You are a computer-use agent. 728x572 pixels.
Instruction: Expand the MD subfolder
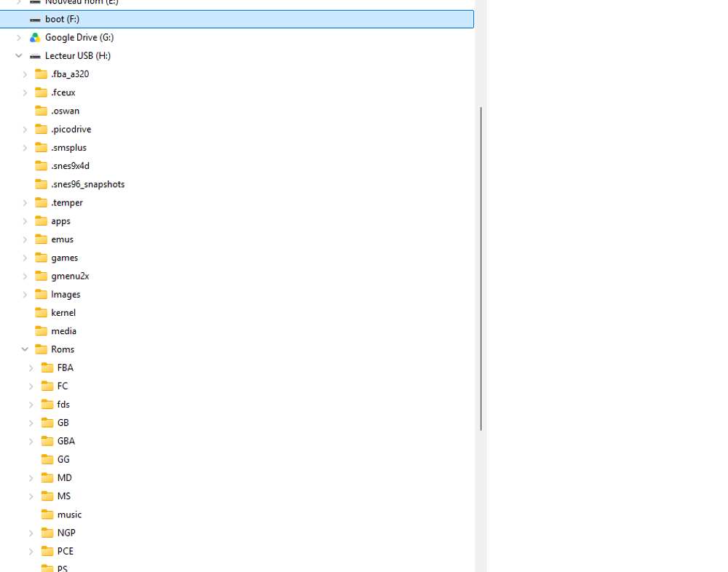[x=31, y=478]
